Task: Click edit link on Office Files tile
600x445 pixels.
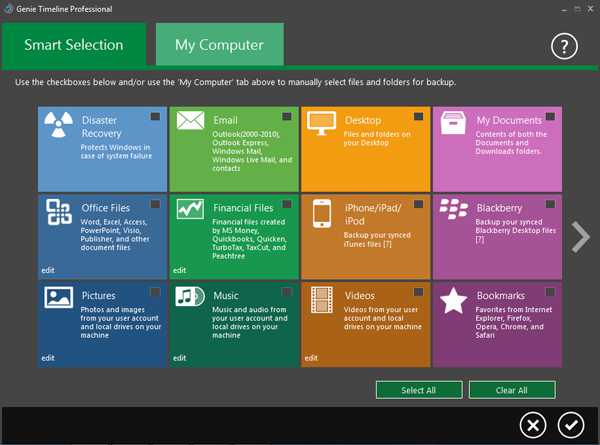Action: tap(47, 270)
